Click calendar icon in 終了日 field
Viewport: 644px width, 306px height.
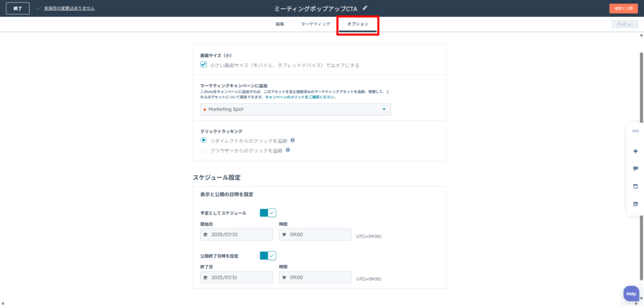tap(206, 278)
